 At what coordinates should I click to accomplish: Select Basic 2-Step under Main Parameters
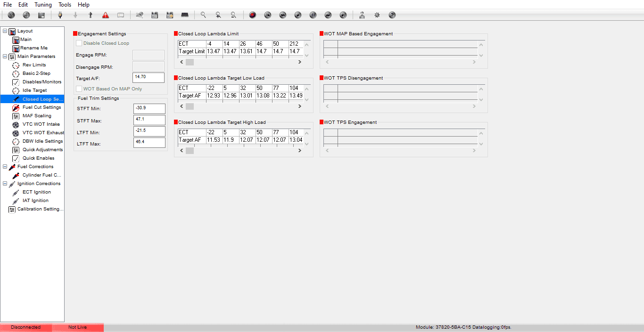pos(38,73)
